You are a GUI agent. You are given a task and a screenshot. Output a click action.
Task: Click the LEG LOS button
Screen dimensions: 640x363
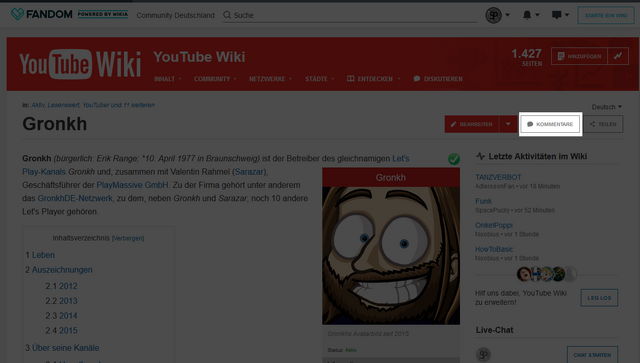pos(599,298)
